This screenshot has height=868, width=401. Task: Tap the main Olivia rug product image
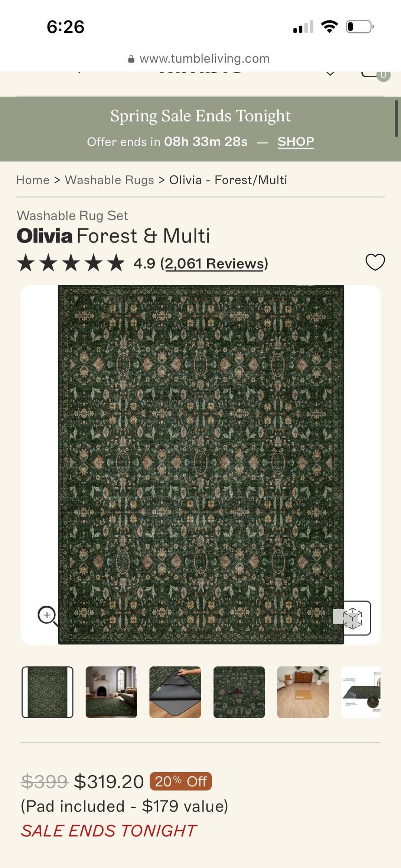(x=201, y=464)
